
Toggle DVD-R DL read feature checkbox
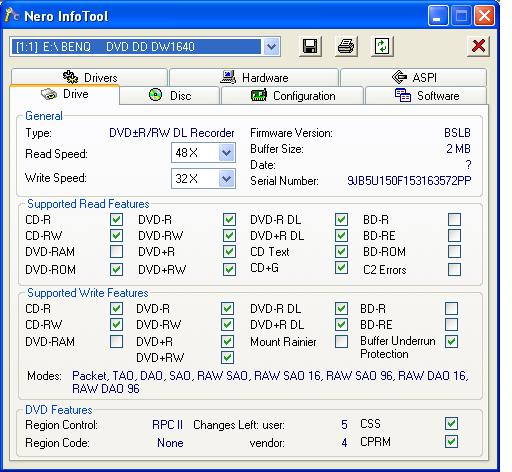341,220
